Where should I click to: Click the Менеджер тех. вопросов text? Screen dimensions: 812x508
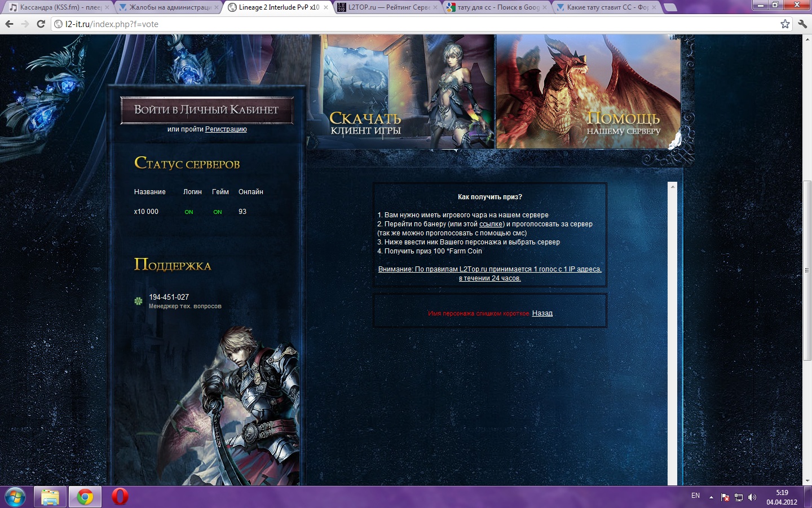coord(185,306)
